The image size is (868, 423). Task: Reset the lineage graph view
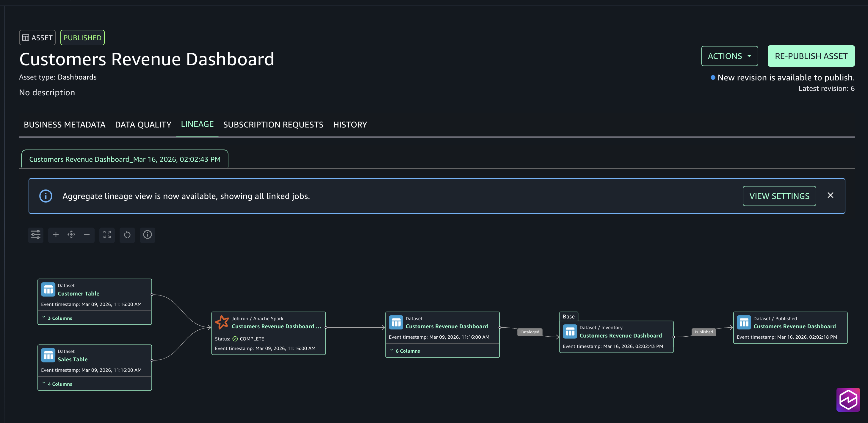[127, 234]
